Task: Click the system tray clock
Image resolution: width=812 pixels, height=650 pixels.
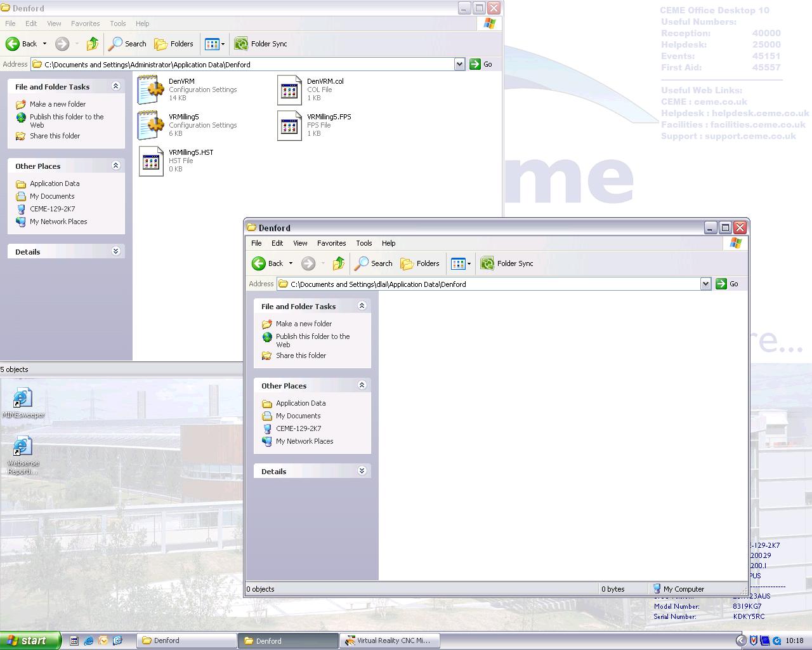Action: pos(794,640)
